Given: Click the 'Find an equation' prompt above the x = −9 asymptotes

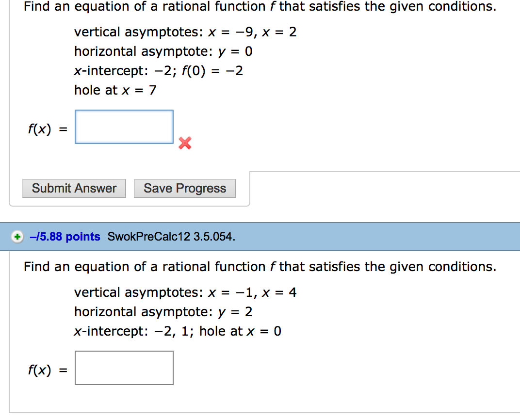Looking at the screenshot, I should 260,7.
